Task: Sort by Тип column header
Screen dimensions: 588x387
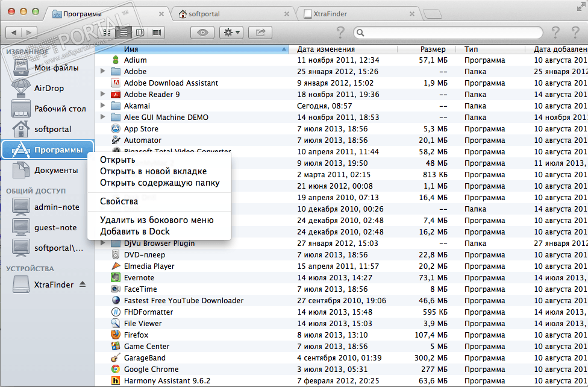Action: (x=490, y=49)
